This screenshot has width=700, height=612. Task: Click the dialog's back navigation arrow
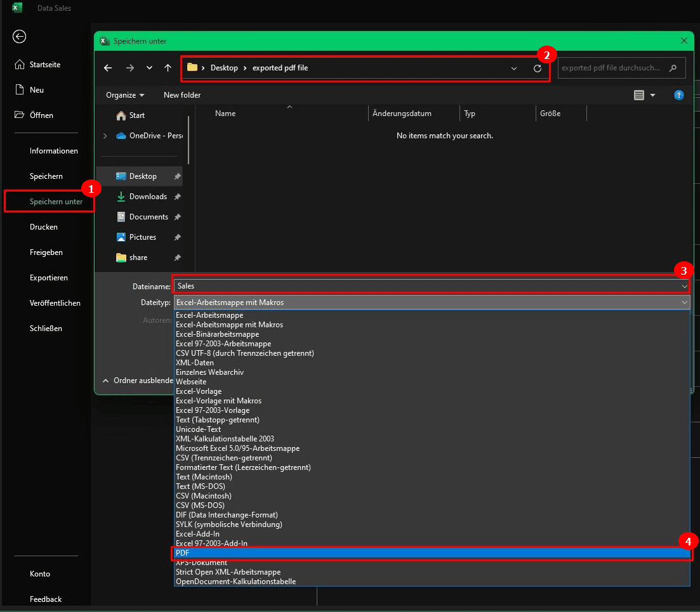point(108,68)
